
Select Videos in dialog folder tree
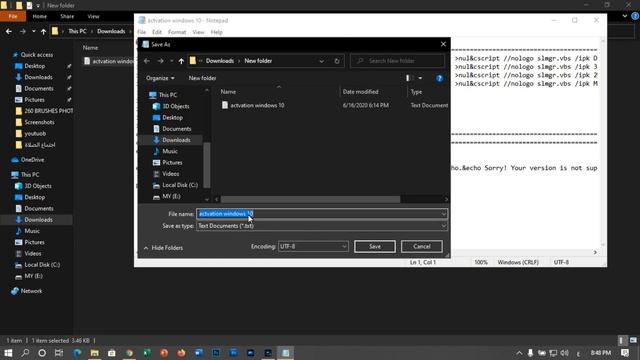171,174
